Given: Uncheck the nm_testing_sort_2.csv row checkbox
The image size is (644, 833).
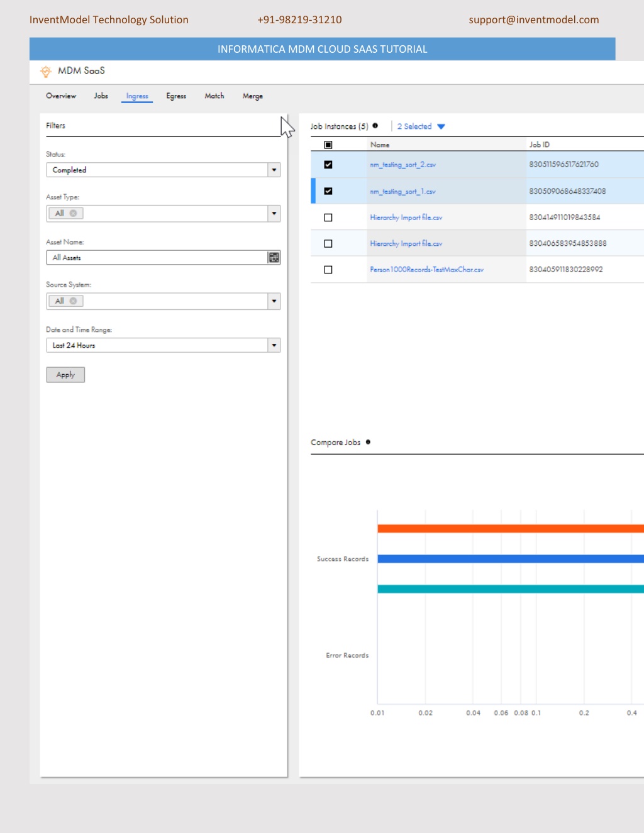Looking at the screenshot, I should pyautogui.click(x=328, y=165).
